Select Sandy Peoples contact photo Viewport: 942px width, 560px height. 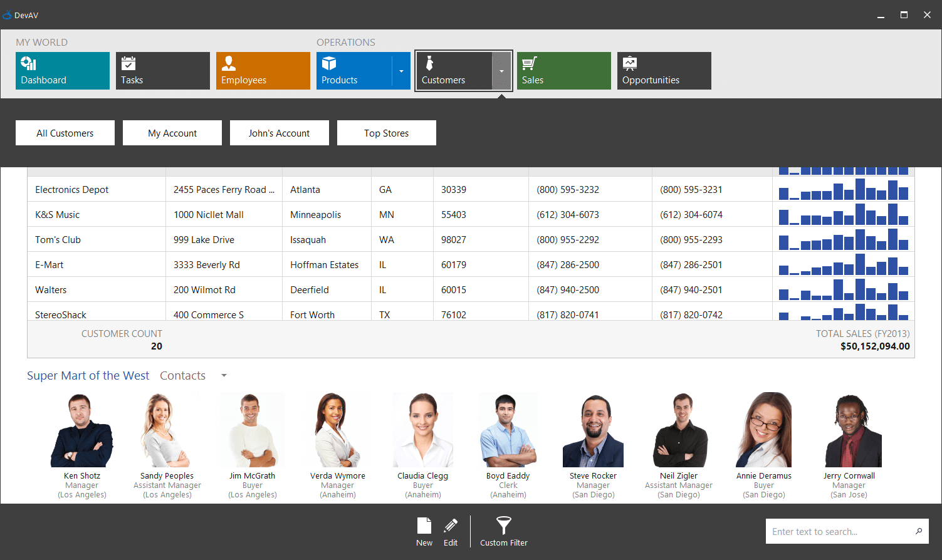pos(167,430)
